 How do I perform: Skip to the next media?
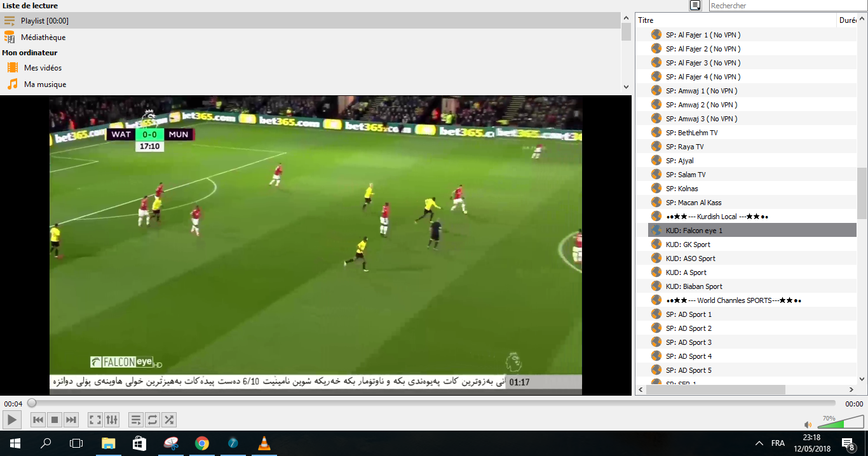(71, 419)
